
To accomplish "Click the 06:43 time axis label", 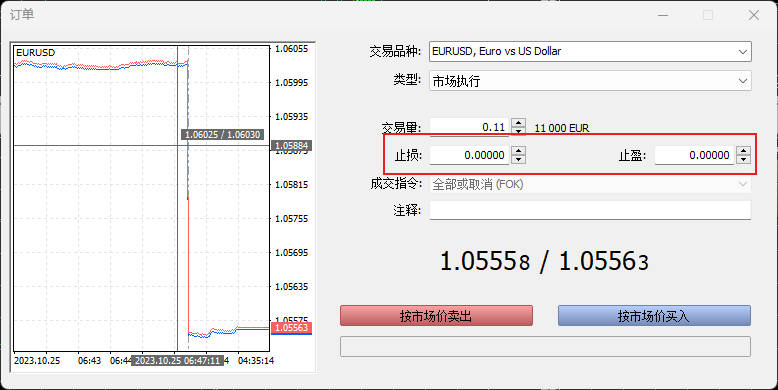I will click(x=89, y=361).
